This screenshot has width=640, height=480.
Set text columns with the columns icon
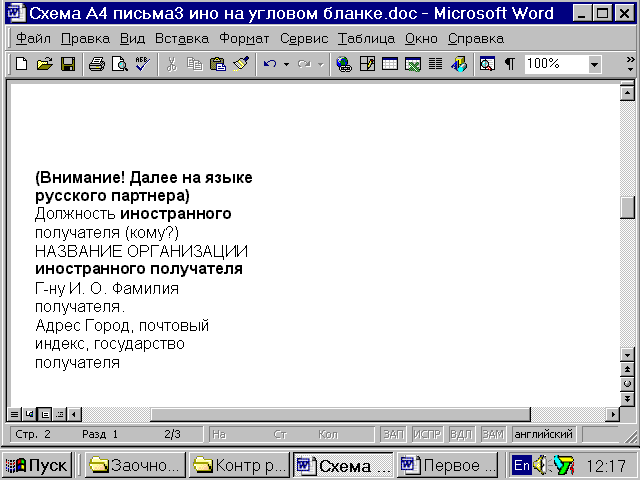coord(436,64)
